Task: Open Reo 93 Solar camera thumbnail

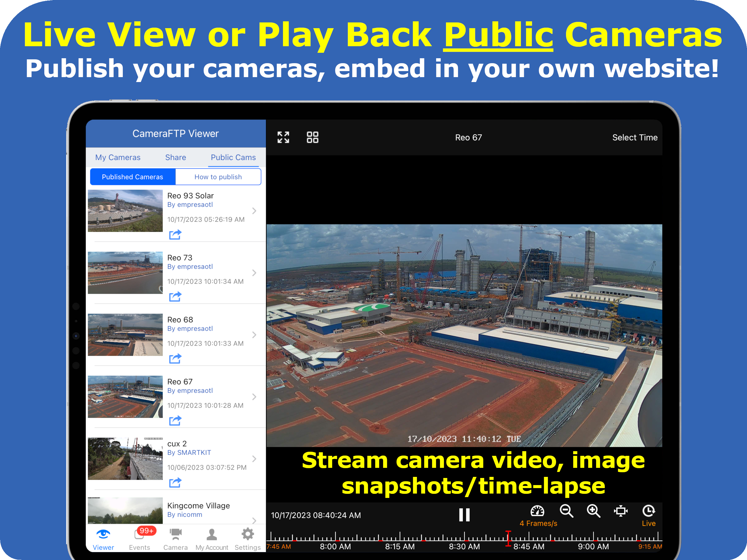Action: (x=125, y=211)
